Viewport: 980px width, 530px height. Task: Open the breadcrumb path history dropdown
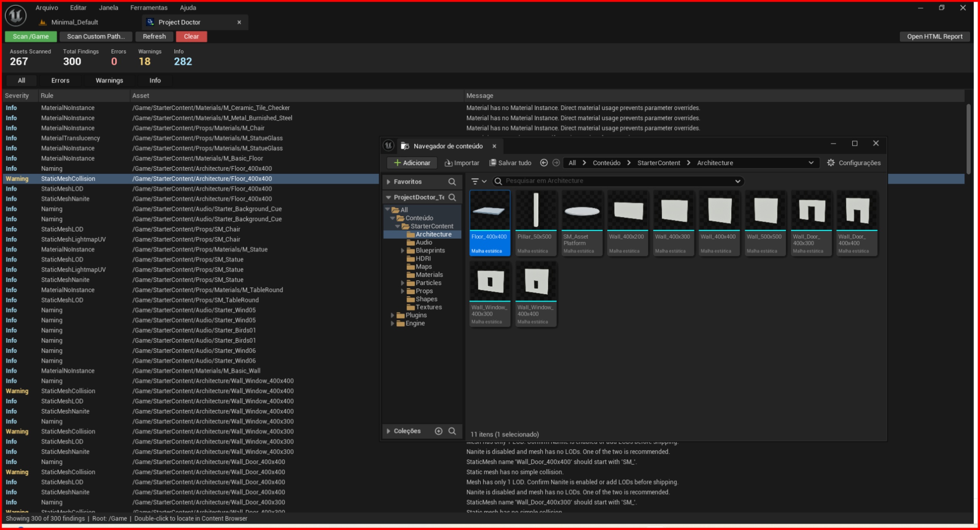click(811, 163)
